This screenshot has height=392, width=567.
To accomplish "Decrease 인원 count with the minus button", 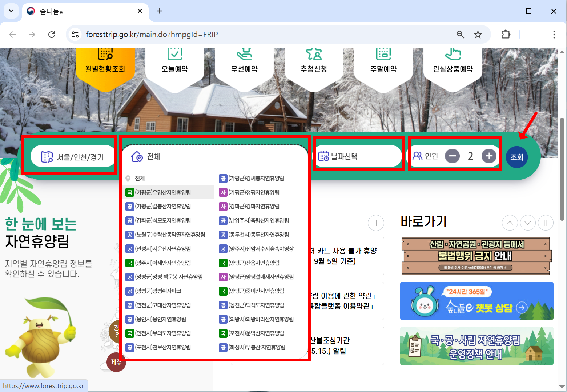I will coord(452,156).
